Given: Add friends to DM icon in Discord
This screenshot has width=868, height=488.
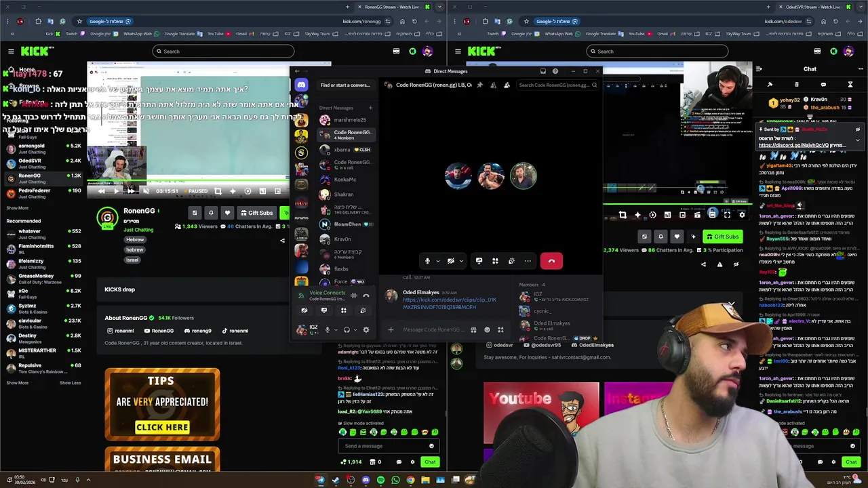Looking at the screenshot, I should point(493,85).
